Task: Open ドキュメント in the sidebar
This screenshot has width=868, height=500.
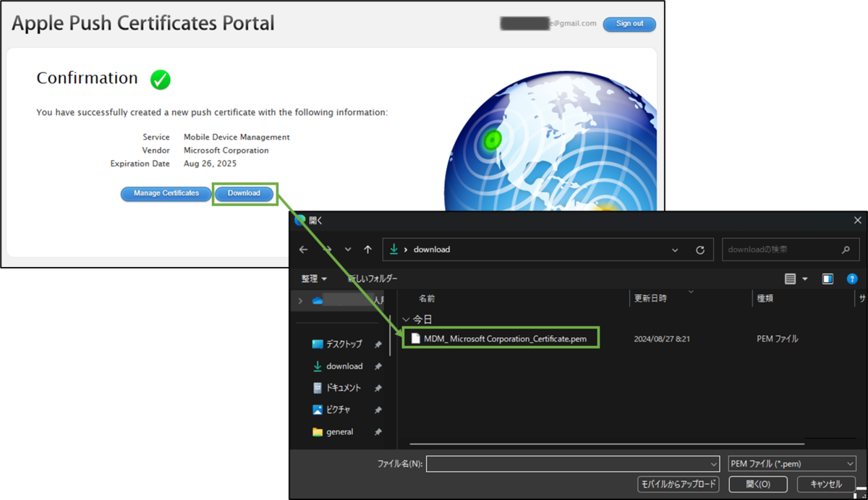Action: click(343, 388)
